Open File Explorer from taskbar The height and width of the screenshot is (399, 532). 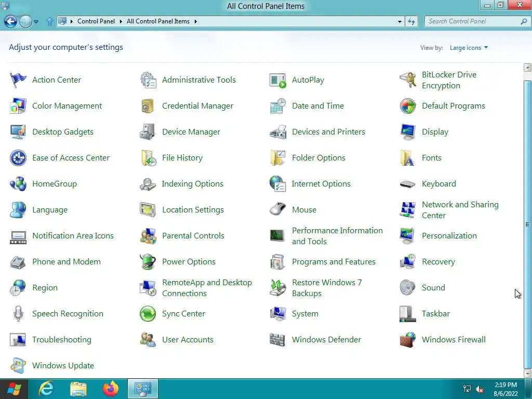78,389
